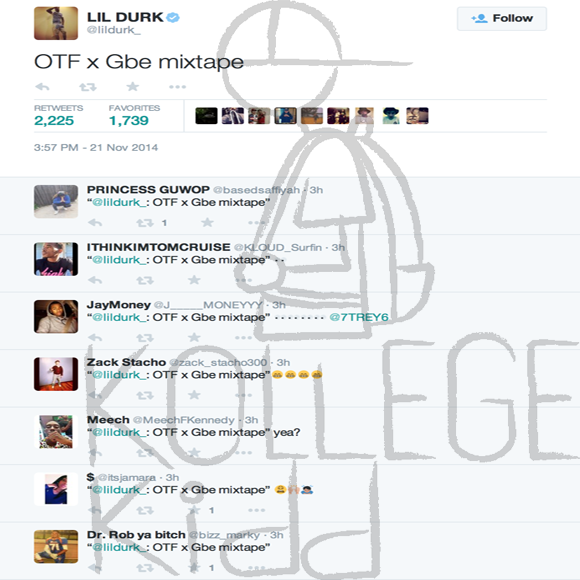
Task: Open more options on the @itsjamara tweet
Action: click(257, 510)
